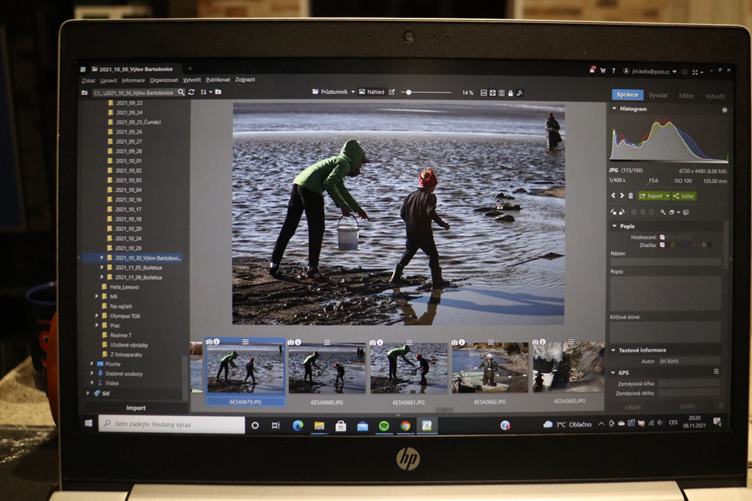Switch to the Vyvolat tab

(x=658, y=95)
